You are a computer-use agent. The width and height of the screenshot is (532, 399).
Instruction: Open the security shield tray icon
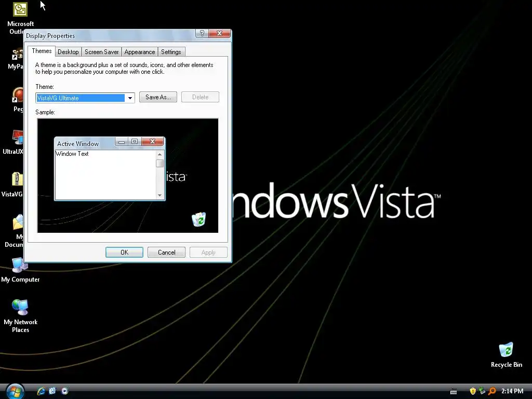click(x=473, y=391)
